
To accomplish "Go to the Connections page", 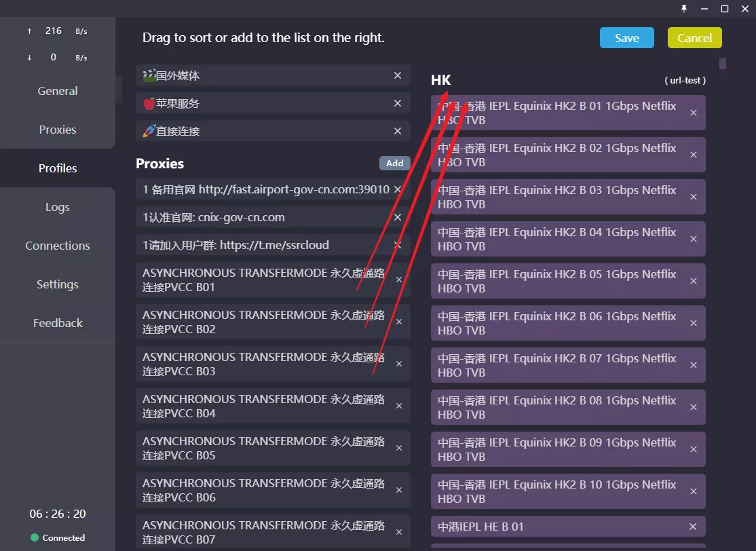I will point(58,246).
